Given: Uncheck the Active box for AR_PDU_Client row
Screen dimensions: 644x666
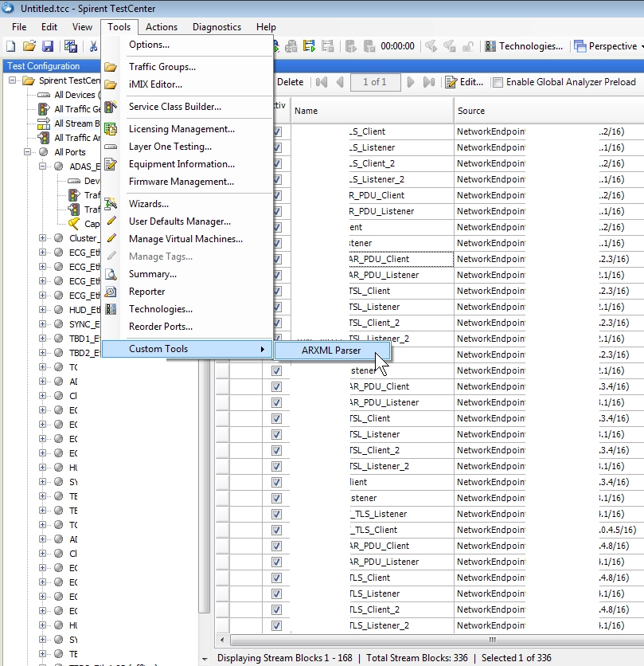Looking at the screenshot, I should [x=276, y=259].
